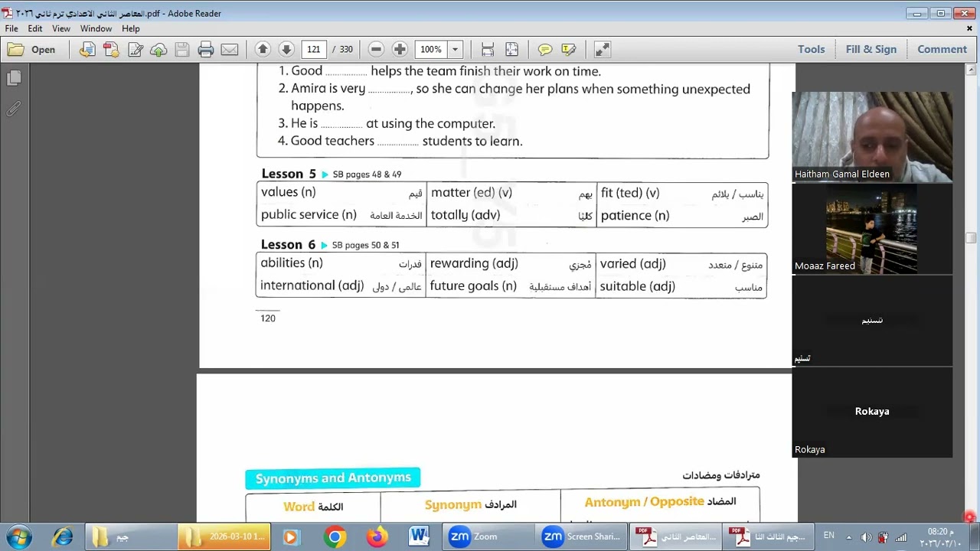
Task: Open the Window menu
Action: pyautogui.click(x=96, y=28)
